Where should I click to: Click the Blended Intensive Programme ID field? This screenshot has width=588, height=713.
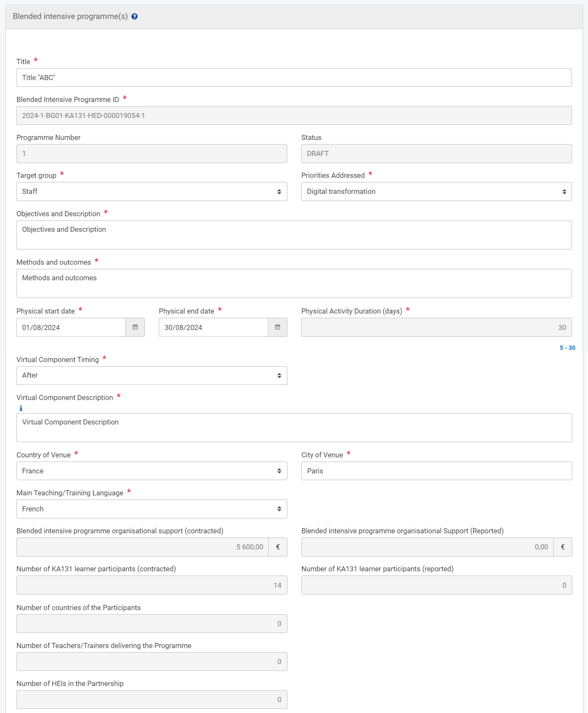tap(294, 115)
